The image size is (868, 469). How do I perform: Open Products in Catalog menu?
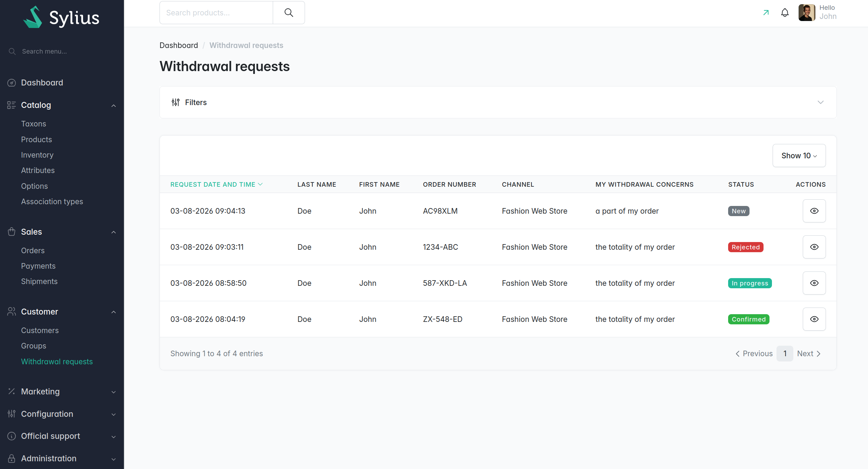(36, 139)
